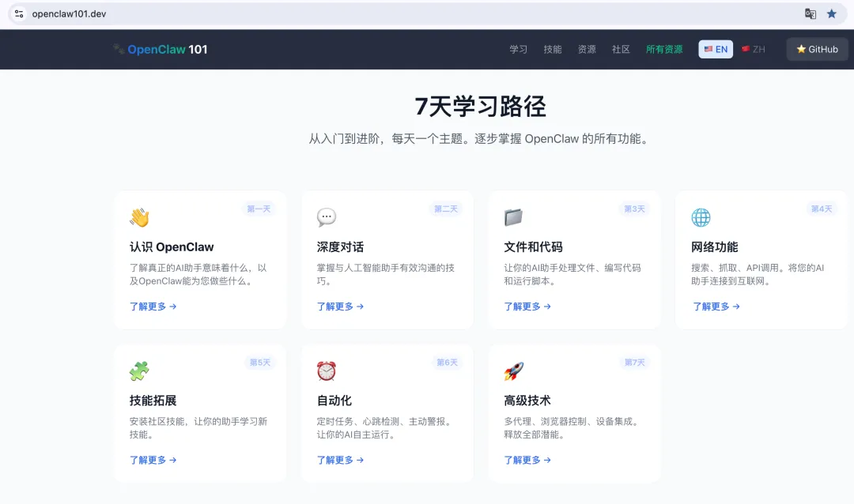
Task: Click the 高级技术 card title
Action: pos(527,401)
